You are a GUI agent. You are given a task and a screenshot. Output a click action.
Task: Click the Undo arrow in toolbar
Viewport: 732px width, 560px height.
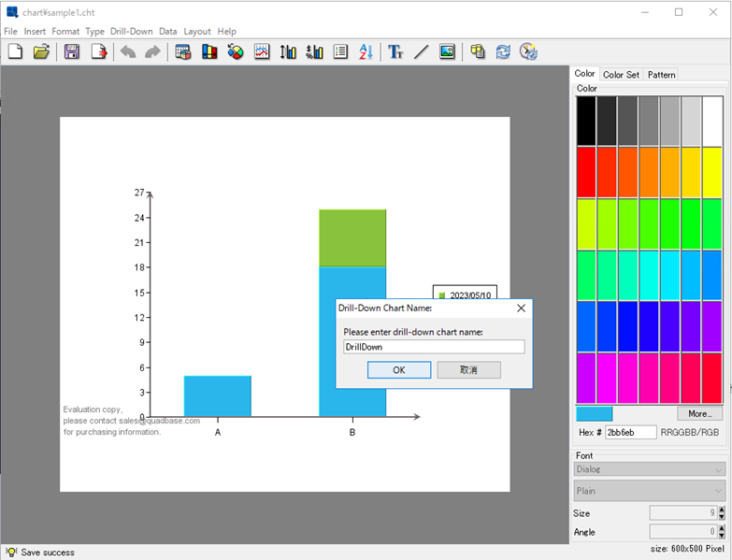tap(128, 52)
